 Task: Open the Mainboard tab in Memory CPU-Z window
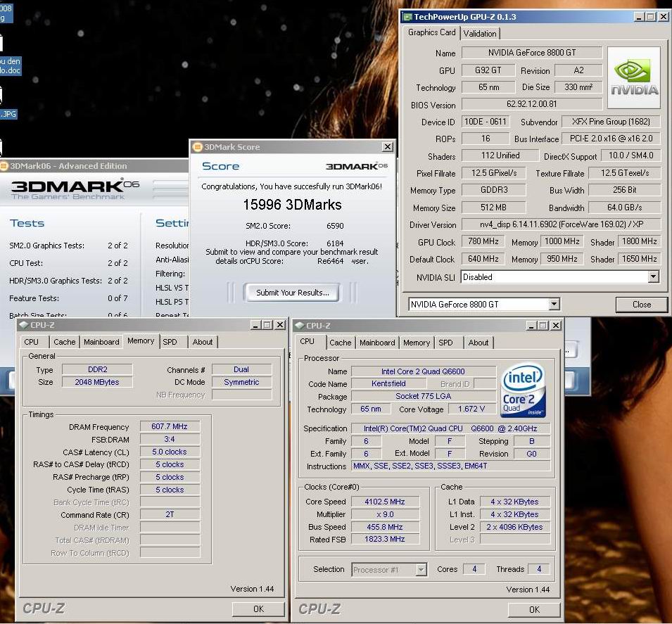click(x=101, y=342)
